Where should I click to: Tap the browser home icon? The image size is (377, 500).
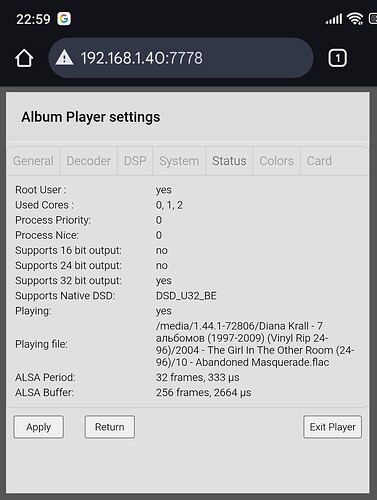(x=24, y=58)
